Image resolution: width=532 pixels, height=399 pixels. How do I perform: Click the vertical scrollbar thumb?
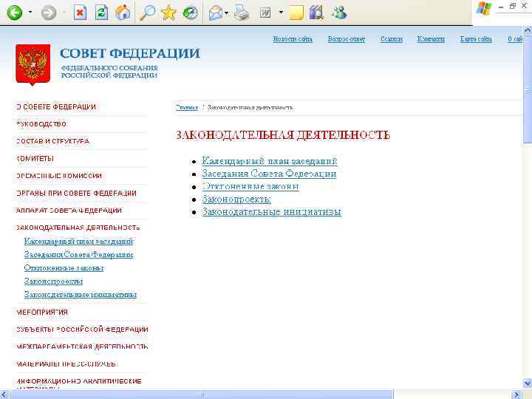tap(528, 90)
